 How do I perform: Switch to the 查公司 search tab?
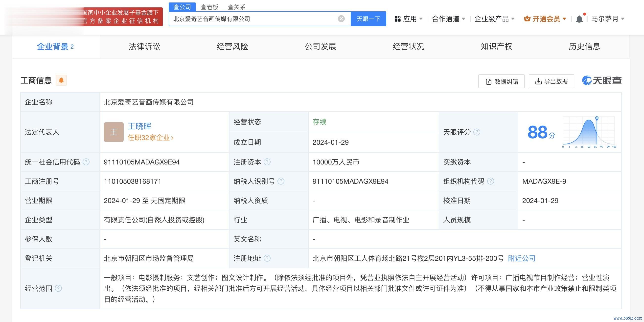tap(182, 7)
